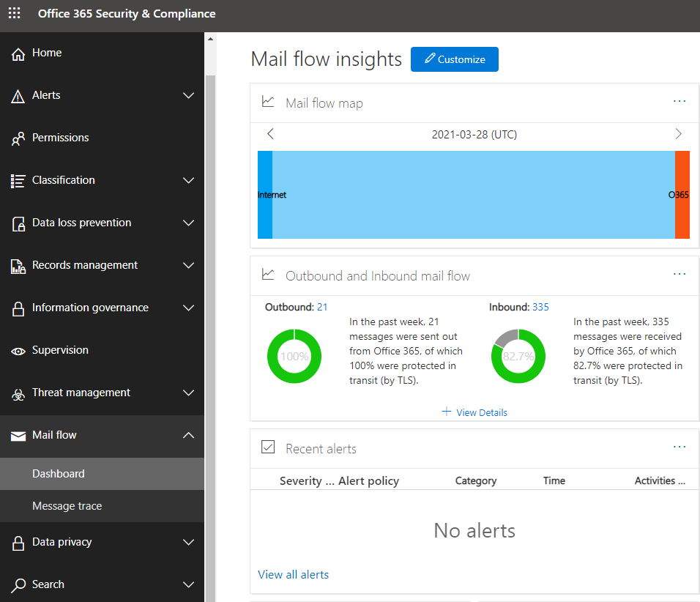Viewport: 700px width, 602px height.
Task: Click the Mail flow map chart icon
Action: (x=268, y=101)
